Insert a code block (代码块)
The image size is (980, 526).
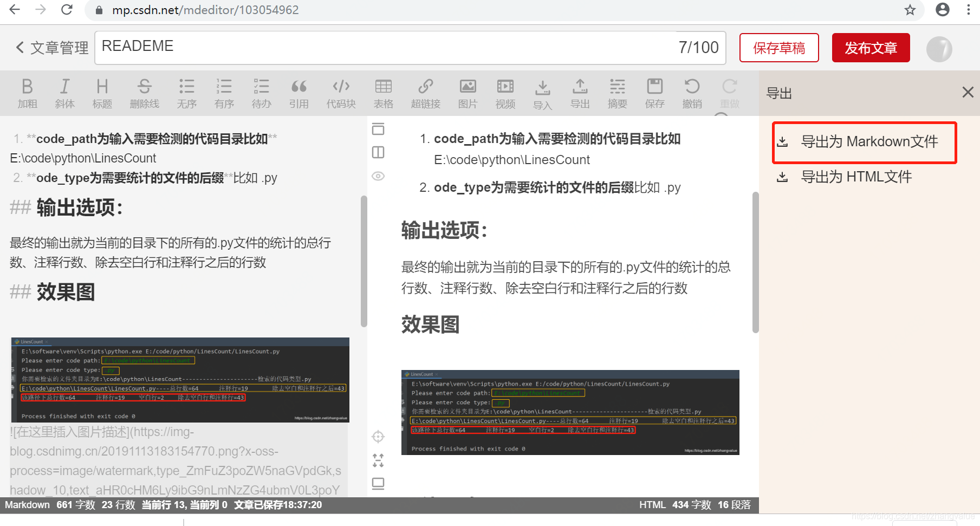(x=341, y=92)
